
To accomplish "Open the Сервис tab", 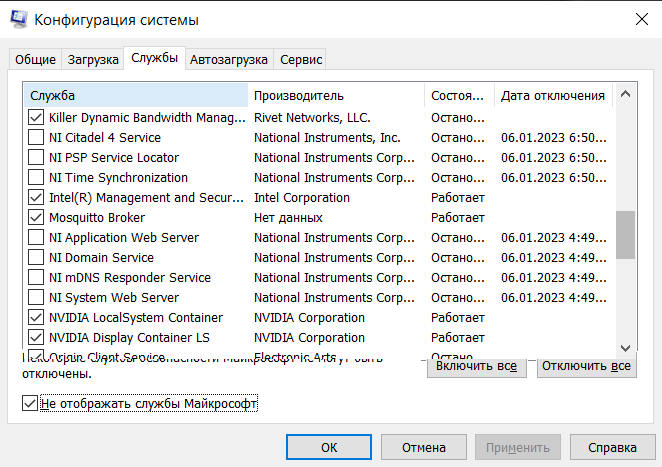I will coord(301,60).
